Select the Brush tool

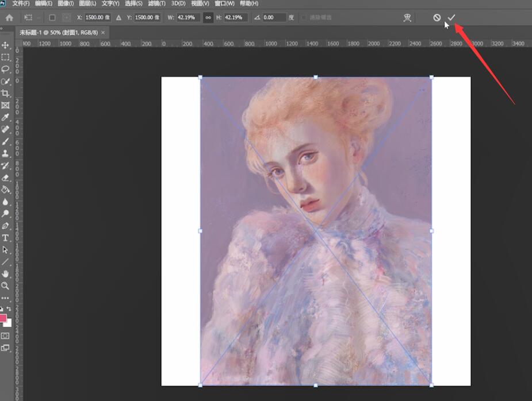tap(5, 141)
